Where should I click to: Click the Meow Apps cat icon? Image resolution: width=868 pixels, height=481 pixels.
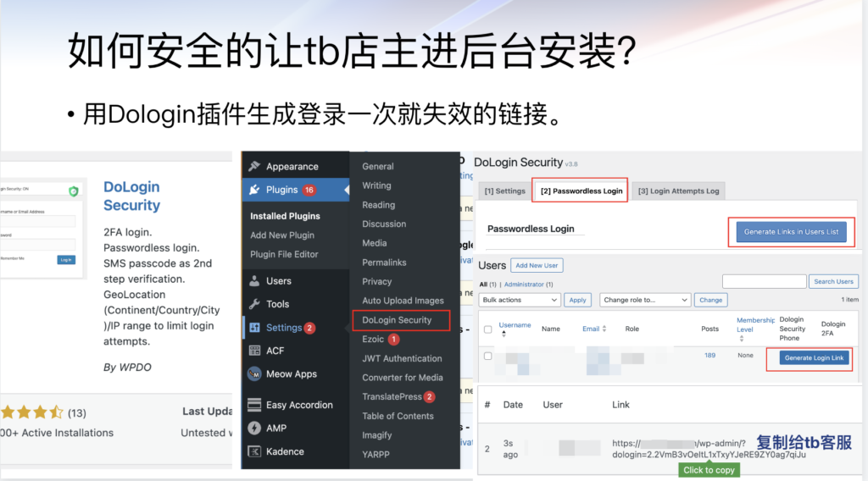coord(254,373)
